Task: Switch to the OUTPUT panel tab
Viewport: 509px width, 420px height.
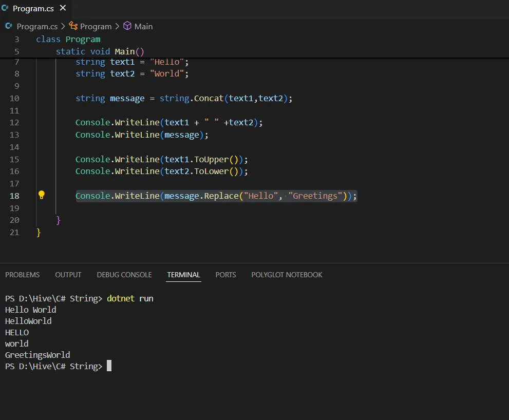Action: click(68, 275)
